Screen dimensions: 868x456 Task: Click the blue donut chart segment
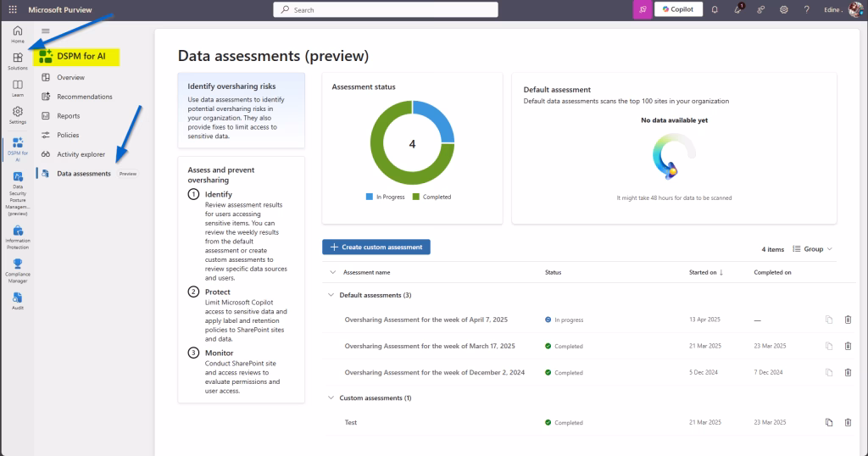pyautogui.click(x=440, y=118)
